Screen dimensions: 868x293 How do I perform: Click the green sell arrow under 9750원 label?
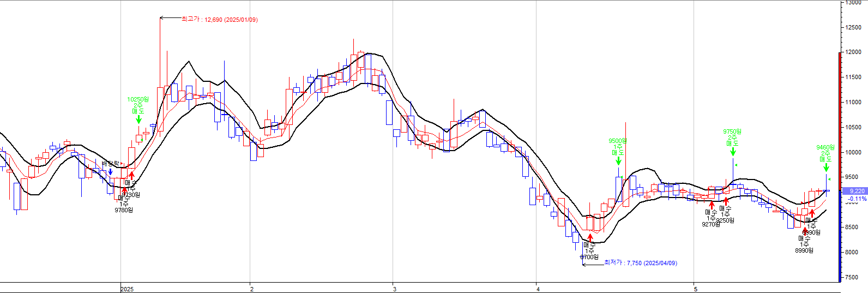coord(733,151)
